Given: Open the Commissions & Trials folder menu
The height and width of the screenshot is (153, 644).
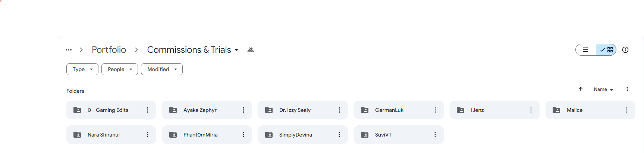Looking at the screenshot, I should pyautogui.click(x=193, y=50).
